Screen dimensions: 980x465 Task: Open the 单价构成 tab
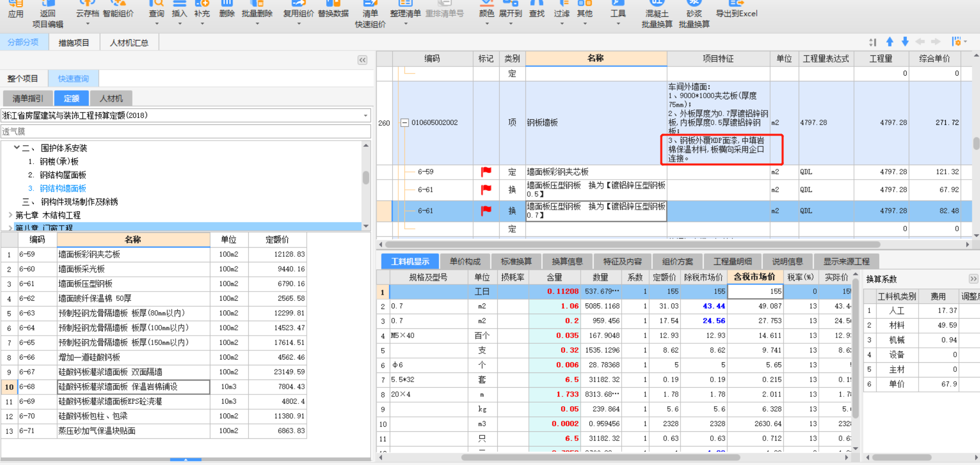pos(465,261)
